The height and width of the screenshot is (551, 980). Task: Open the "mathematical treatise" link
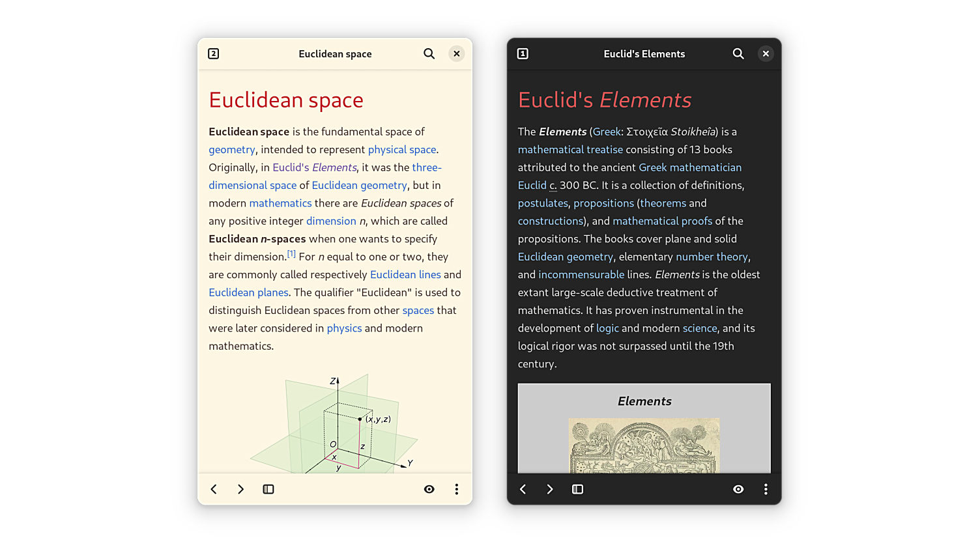[x=570, y=150]
